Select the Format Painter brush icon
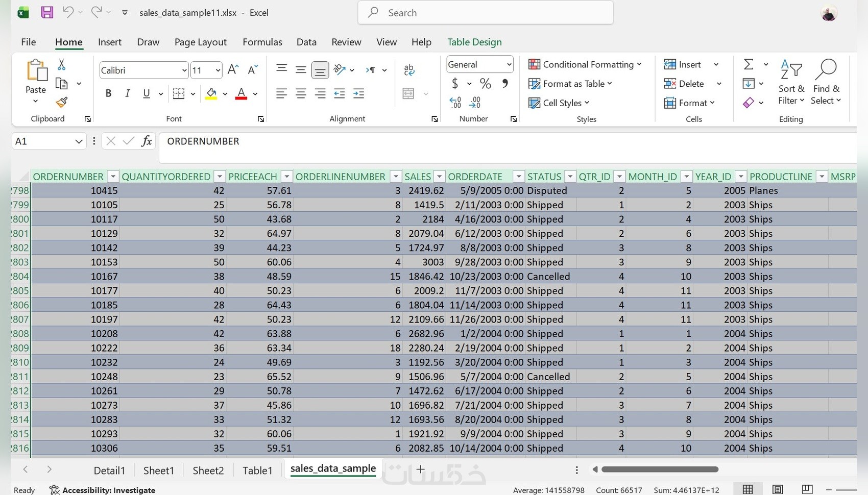 coord(62,103)
